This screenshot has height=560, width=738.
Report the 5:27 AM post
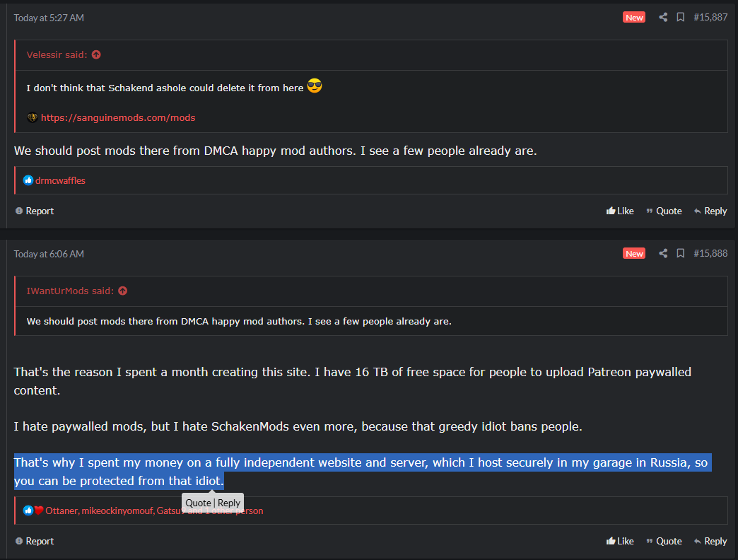click(35, 211)
